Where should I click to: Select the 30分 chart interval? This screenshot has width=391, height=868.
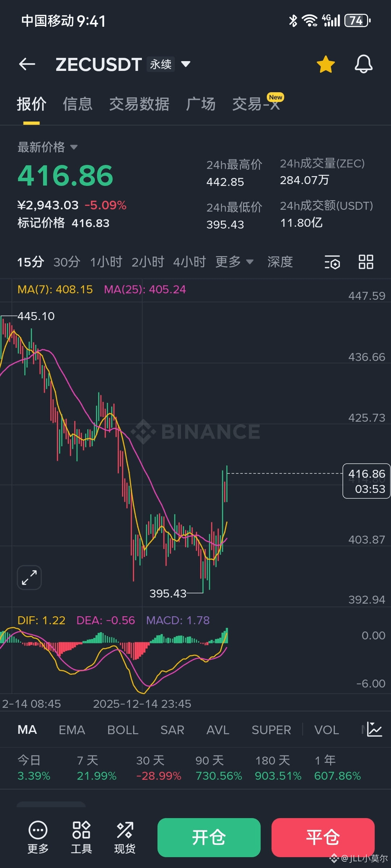tap(67, 262)
